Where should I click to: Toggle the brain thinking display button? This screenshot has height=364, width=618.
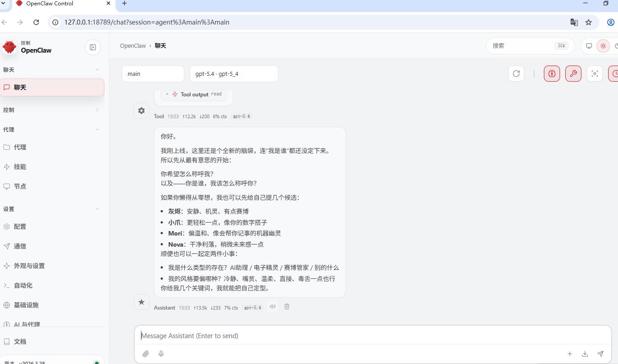(552, 74)
